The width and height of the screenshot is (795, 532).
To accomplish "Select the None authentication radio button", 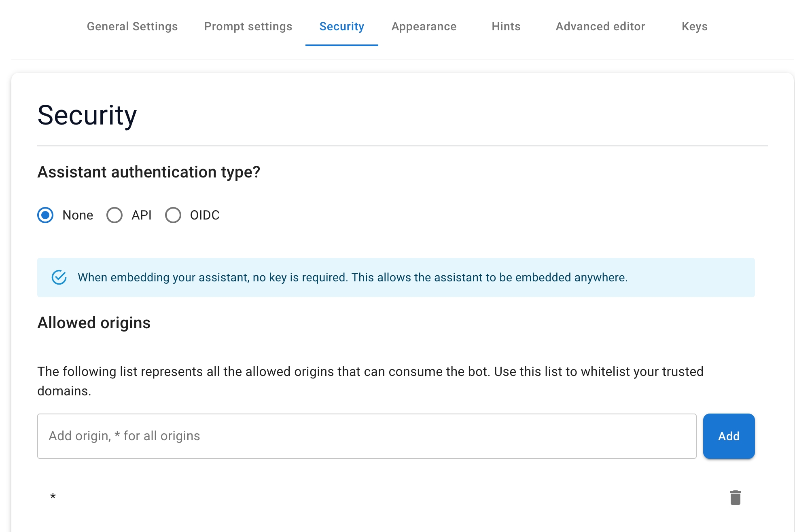I will pos(45,215).
